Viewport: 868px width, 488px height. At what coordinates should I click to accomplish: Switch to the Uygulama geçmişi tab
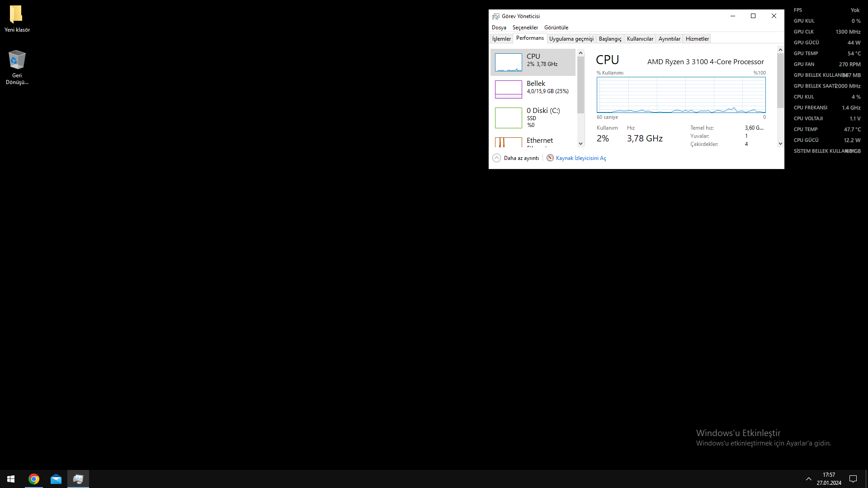pos(571,39)
